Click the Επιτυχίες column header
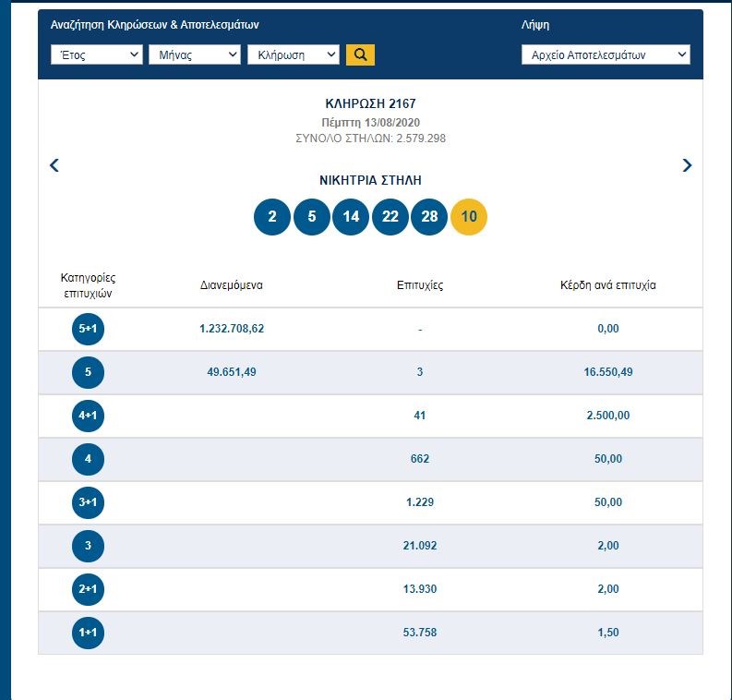Viewport: 732px width, 700px height. [420, 285]
